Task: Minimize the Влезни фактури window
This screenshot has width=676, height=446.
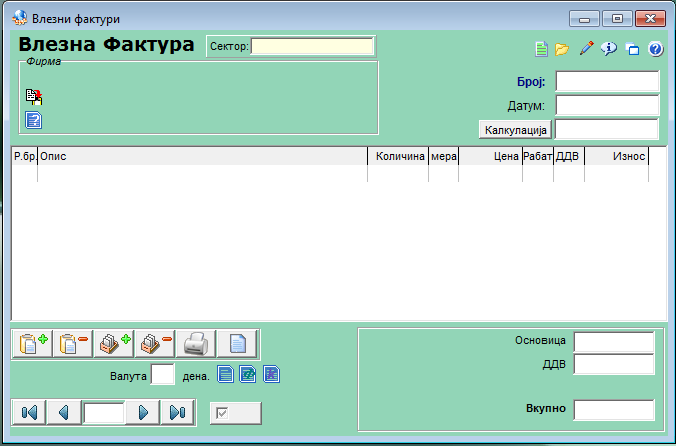Action: coord(585,19)
